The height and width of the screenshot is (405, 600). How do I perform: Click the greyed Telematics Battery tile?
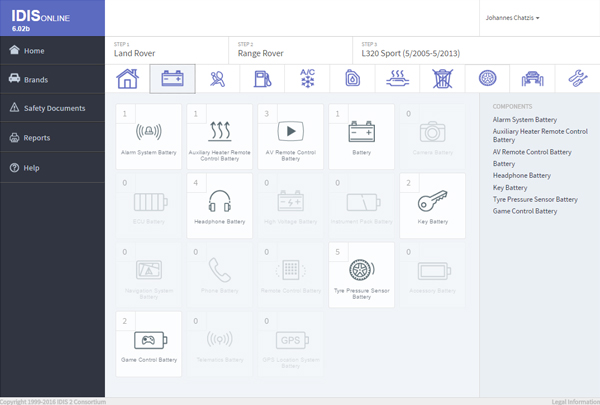(x=220, y=344)
